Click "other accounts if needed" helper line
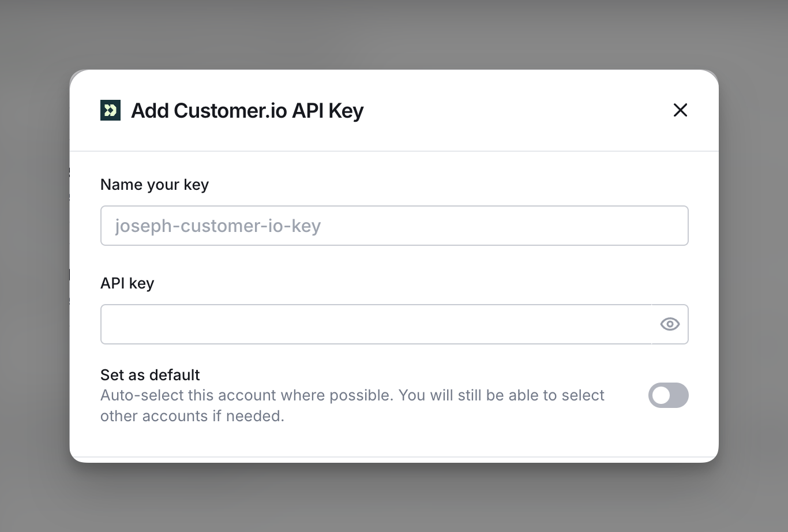 tap(192, 416)
